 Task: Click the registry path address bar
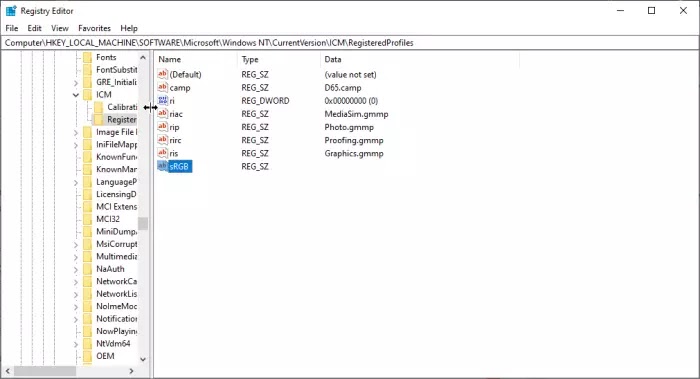click(350, 43)
